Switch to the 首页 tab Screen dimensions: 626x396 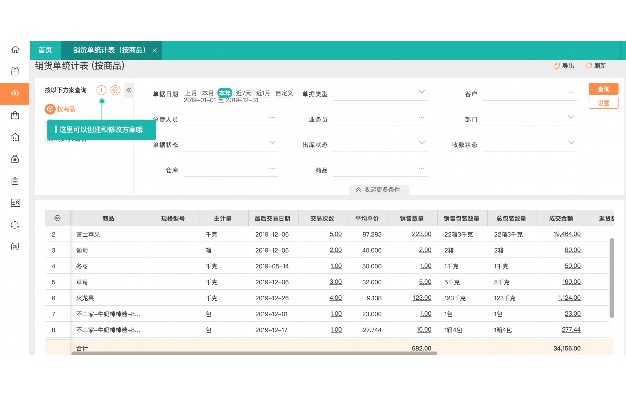click(46, 50)
